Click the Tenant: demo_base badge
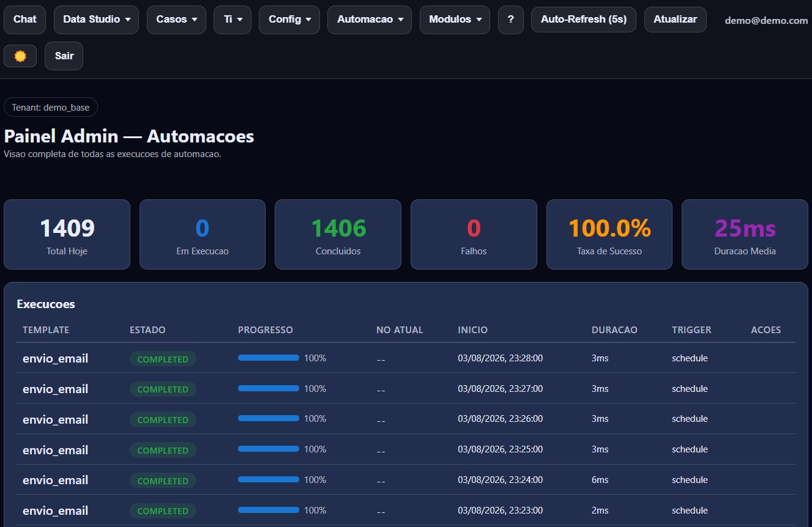This screenshot has width=812, height=527. click(51, 107)
